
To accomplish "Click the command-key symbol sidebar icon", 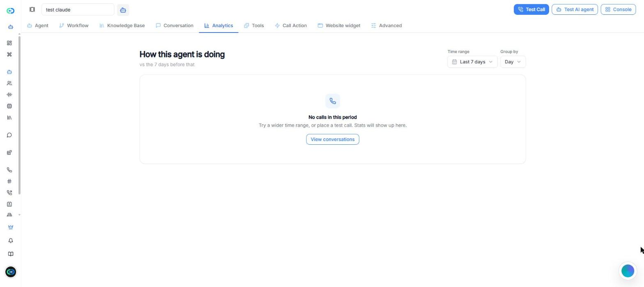I will pos(9,55).
